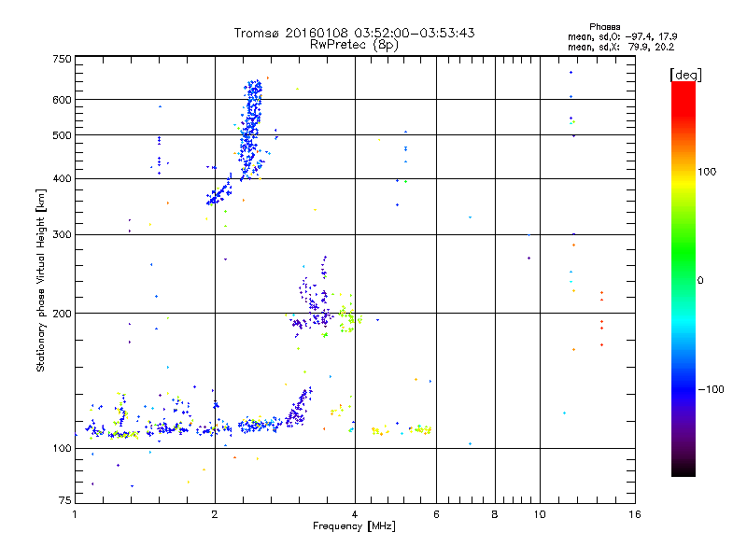The width and height of the screenshot is (747, 560).
Task: Click the 'mean, sd,O: -97.4, 17.9' text
Action: click(x=622, y=36)
